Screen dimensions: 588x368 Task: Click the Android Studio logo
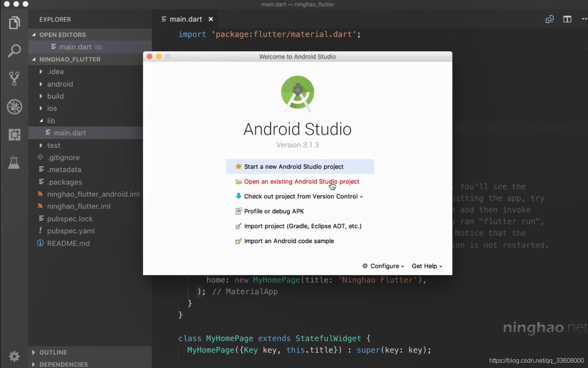(x=297, y=94)
